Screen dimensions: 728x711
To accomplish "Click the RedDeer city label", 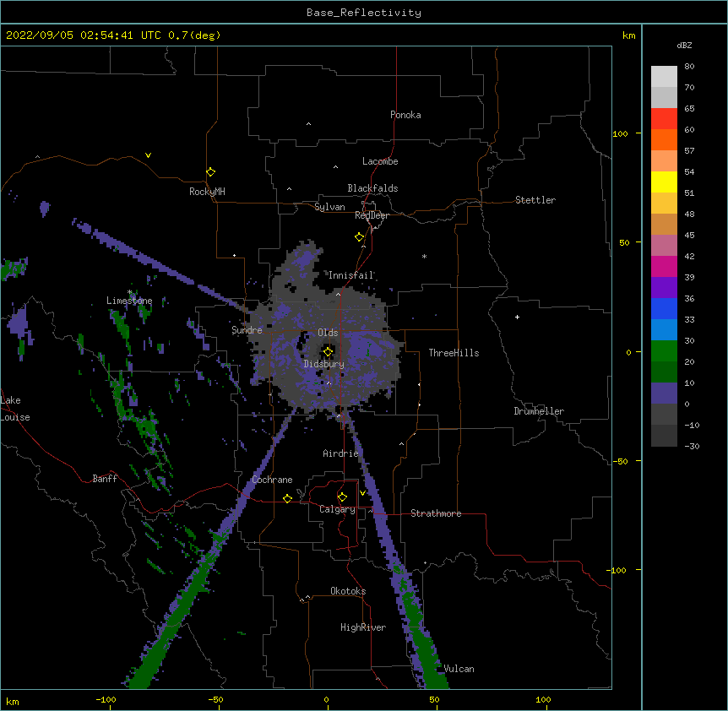I will 372,215.
